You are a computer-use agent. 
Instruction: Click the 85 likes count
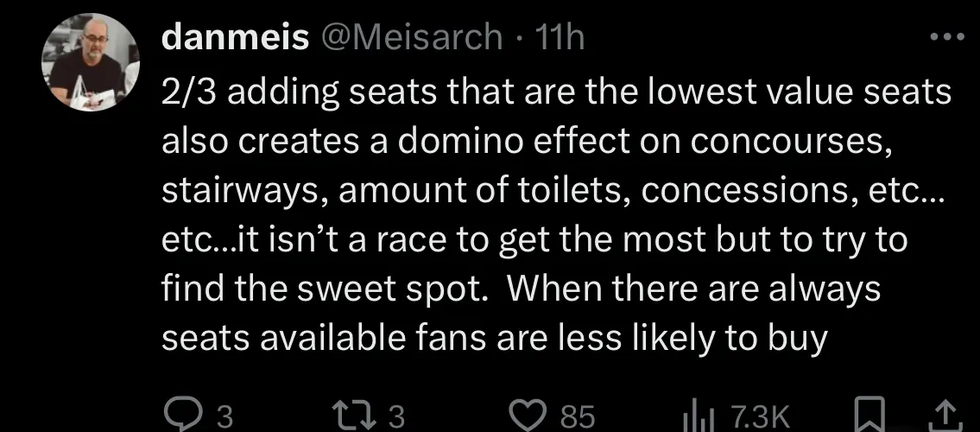click(x=579, y=417)
